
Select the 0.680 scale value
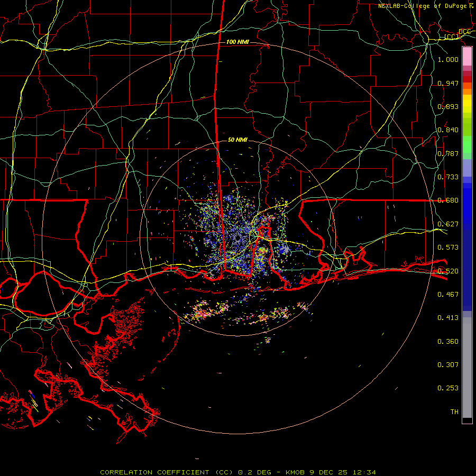pyautogui.click(x=448, y=200)
